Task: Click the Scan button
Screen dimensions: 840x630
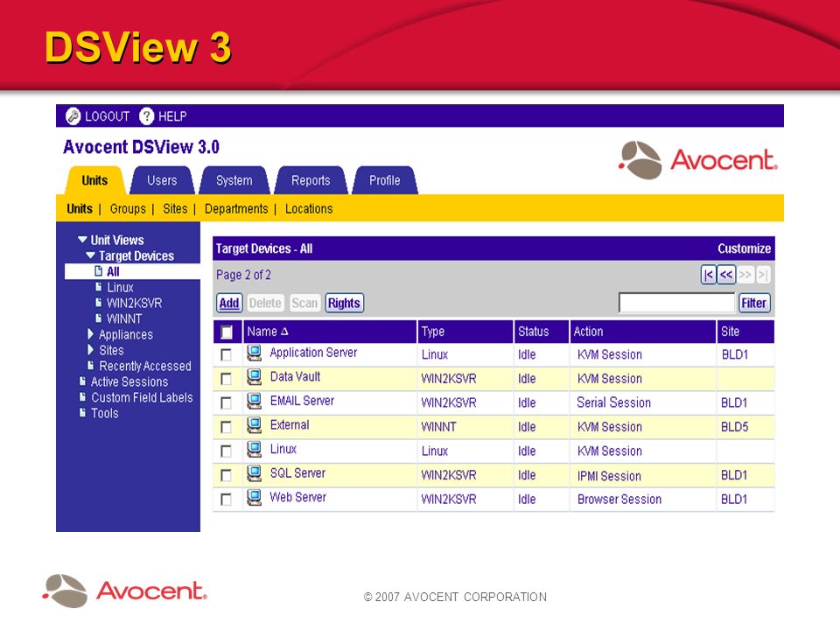Action: click(x=304, y=304)
